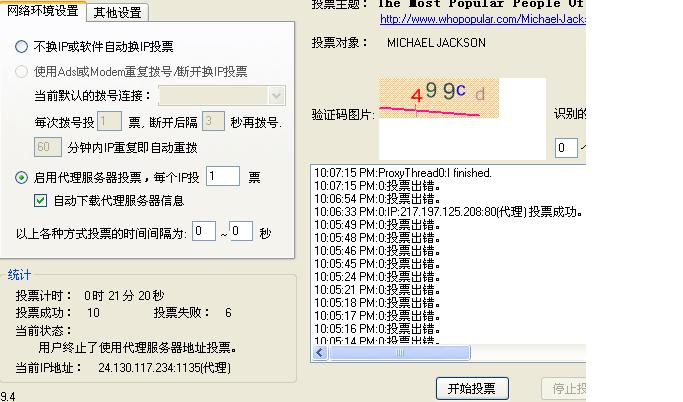
Task: Select 启用代理服务器投票 radio option
Action: 22,178
